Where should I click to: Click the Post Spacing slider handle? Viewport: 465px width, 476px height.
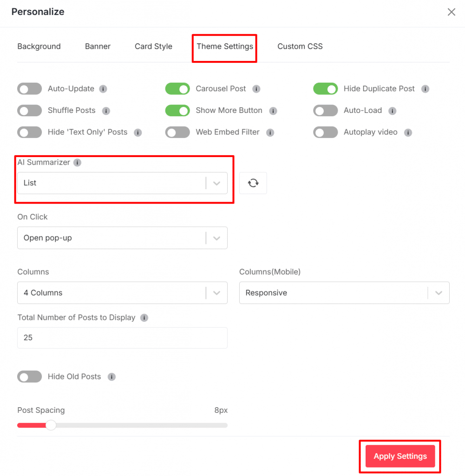51,425
